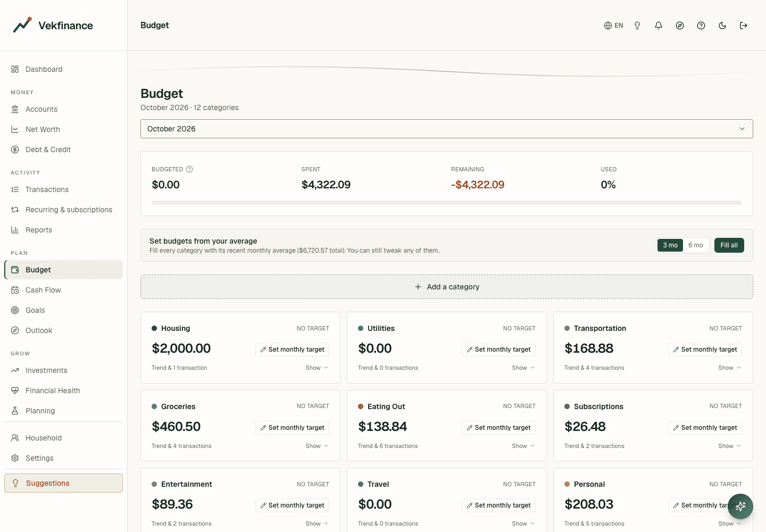Expand Show trend for Transportation
The width and height of the screenshot is (766, 532).
point(730,368)
